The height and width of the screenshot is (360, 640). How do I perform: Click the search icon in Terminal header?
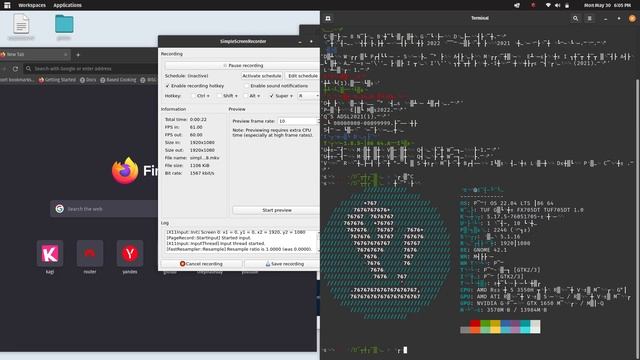576,18
